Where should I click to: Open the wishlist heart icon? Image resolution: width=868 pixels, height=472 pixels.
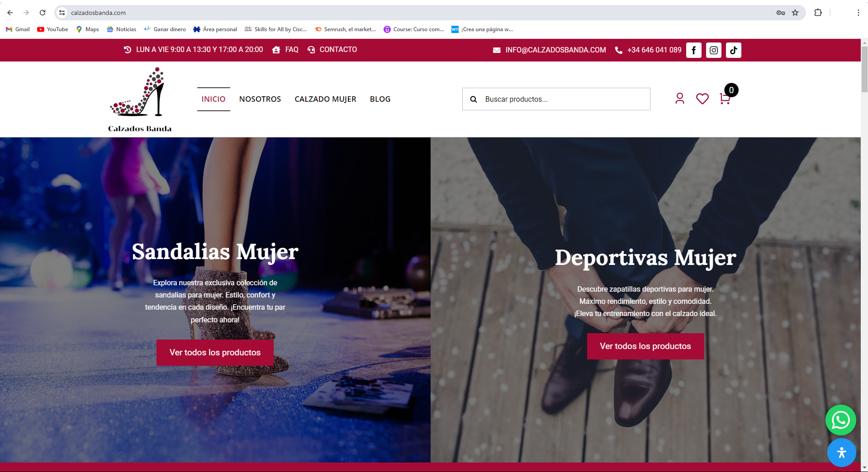click(x=702, y=99)
